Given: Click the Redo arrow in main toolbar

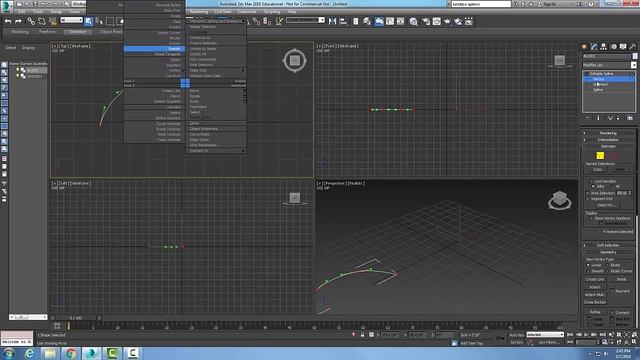Looking at the screenshot, I should [x=18, y=21].
